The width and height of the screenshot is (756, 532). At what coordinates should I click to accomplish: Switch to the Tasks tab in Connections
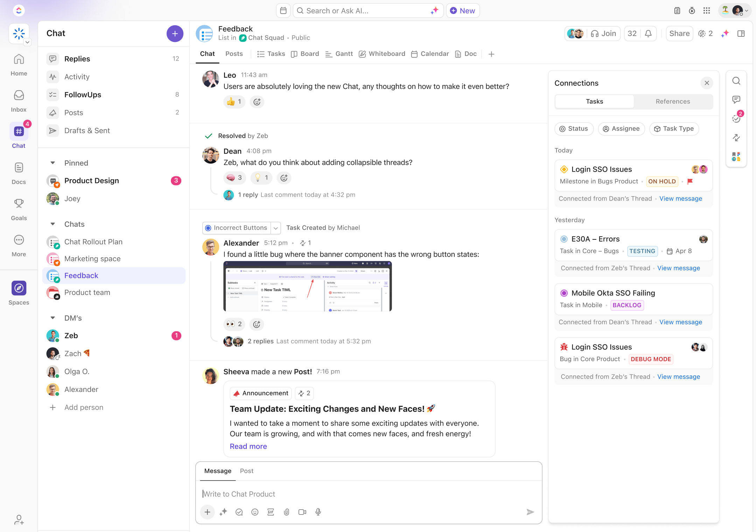click(594, 101)
